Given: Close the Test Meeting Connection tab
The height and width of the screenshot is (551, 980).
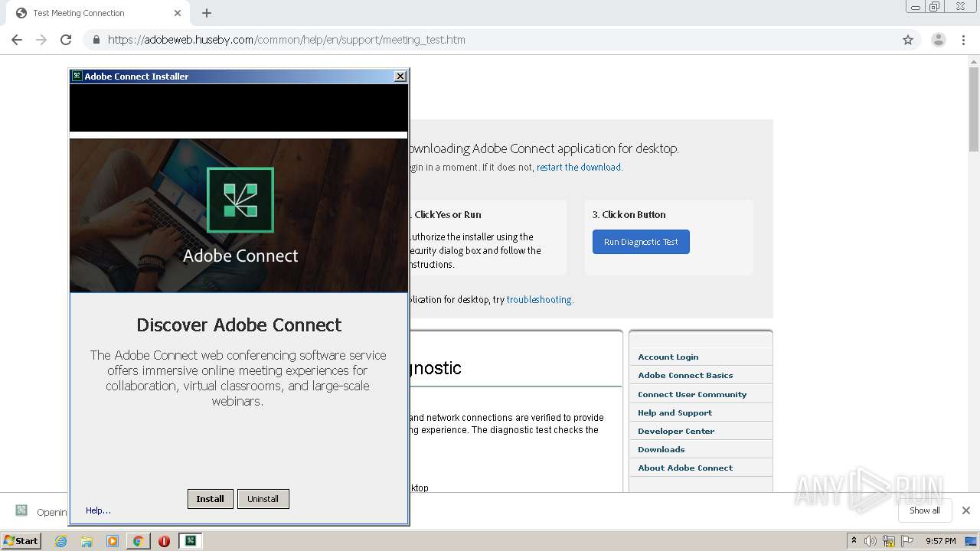Looking at the screenshot, I should (x=178, y=13).
